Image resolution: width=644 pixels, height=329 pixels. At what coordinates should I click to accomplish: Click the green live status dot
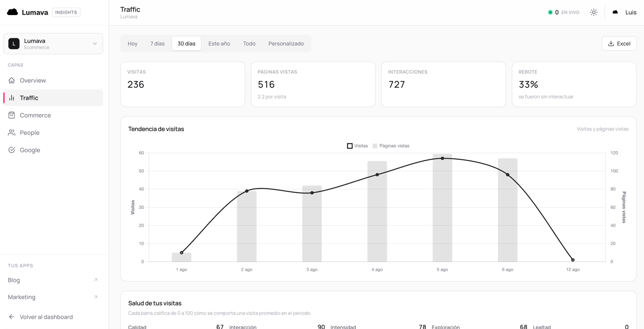550,13
